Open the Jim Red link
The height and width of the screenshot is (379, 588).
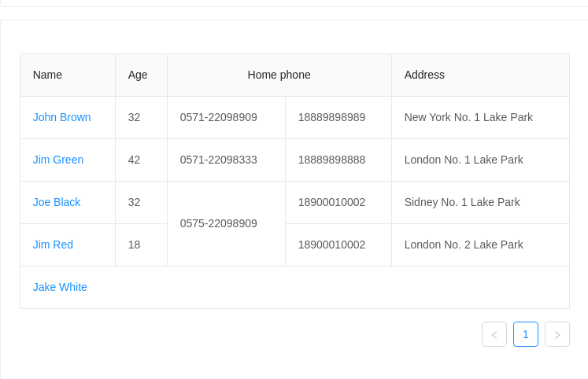coord(53,245)
